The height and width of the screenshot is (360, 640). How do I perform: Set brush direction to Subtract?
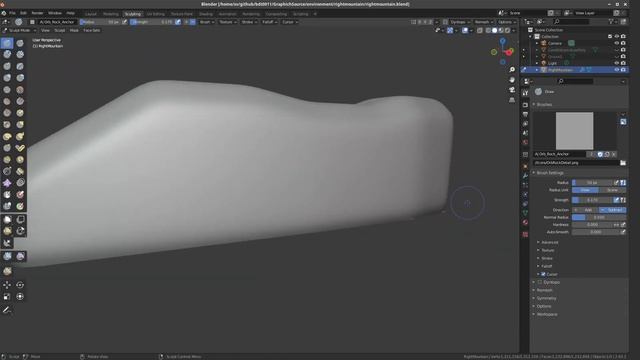click(613, 210)
